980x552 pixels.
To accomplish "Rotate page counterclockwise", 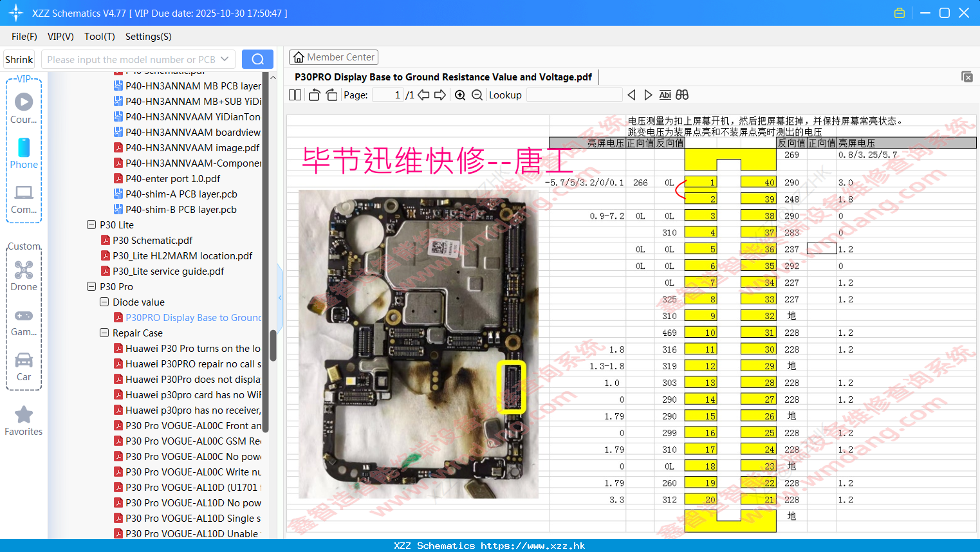I will 314,95.
